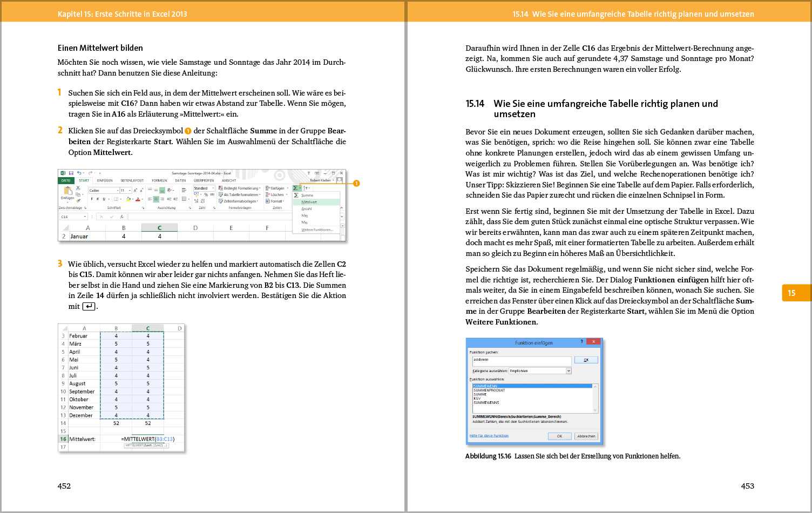Select SUMMENPRODUKT in function list
The height and width of the screenshot is (513, 812).
(x=489, y=390)
